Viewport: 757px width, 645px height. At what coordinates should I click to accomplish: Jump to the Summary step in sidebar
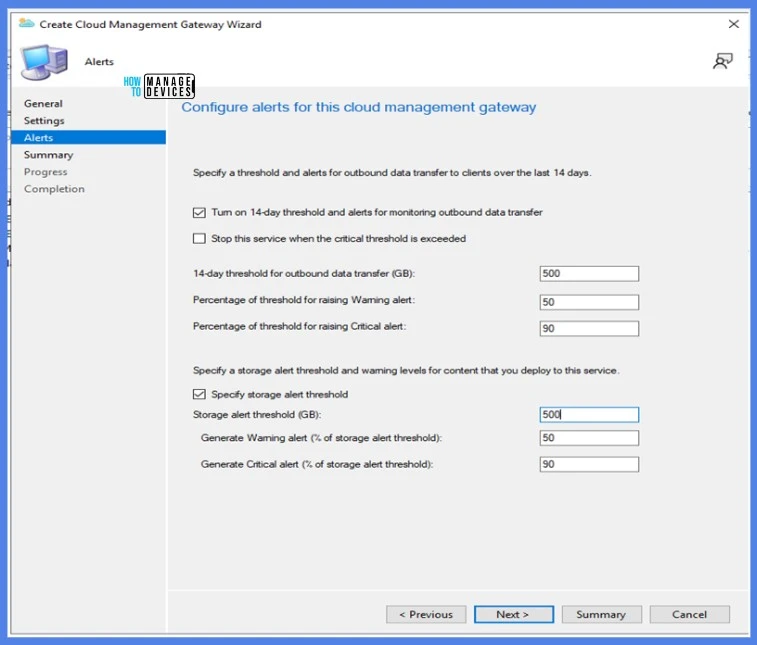pos(48,155)
